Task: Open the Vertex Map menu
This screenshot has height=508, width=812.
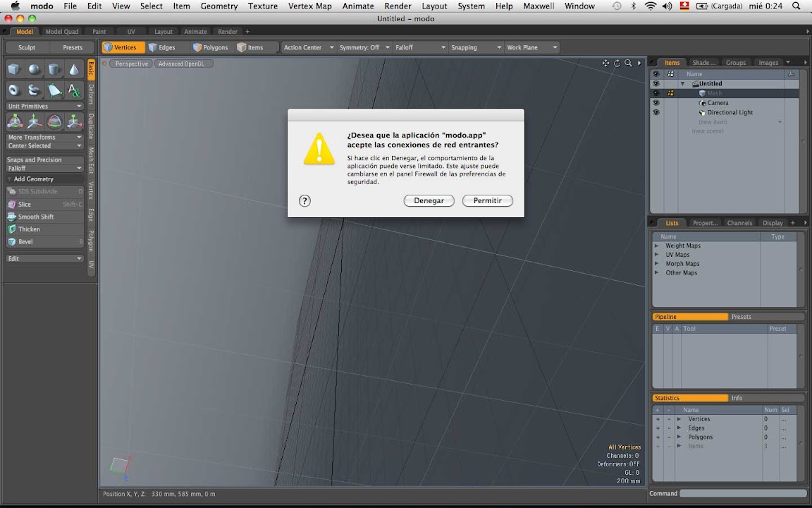Action: [309, 6]
